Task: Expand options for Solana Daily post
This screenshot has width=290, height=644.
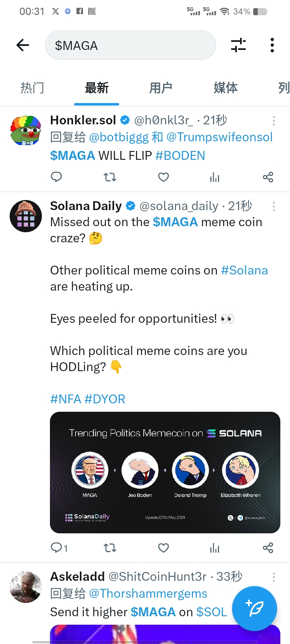Action: point(274,206)
